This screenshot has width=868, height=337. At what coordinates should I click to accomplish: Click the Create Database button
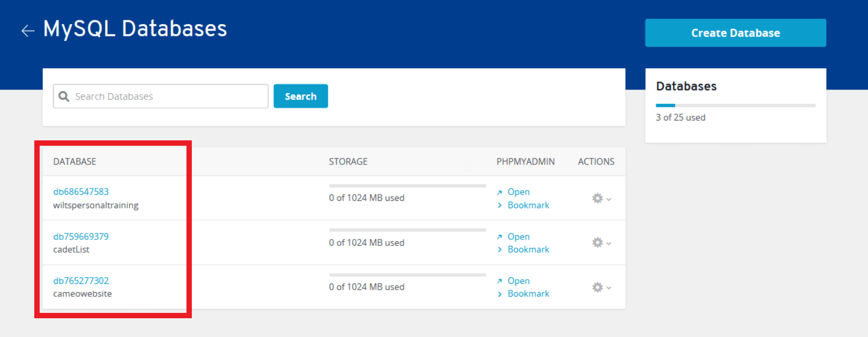(736, 33)
